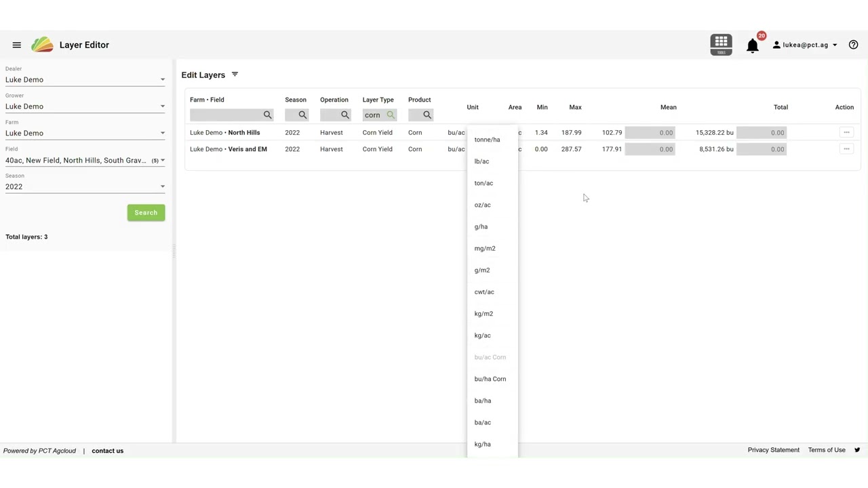The image size is (868, 488).
Task: Select tonne/ha unit option
Action: click(492, 140)
